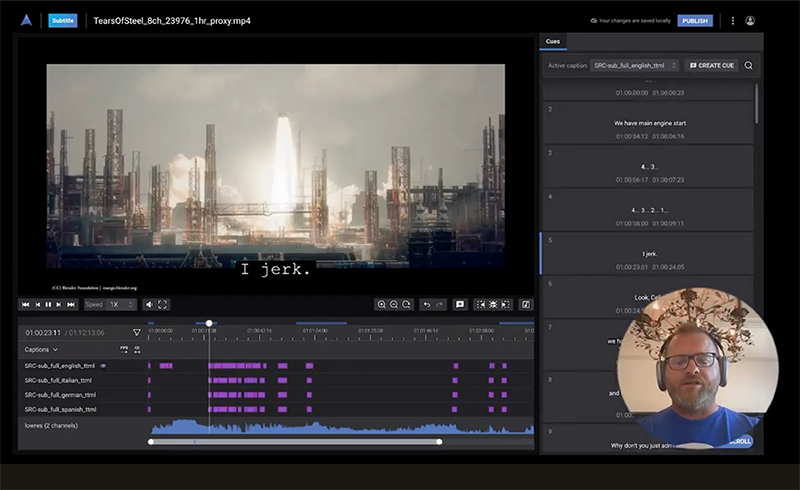Select cue 5 'I jerk.'

pos(649,254)
